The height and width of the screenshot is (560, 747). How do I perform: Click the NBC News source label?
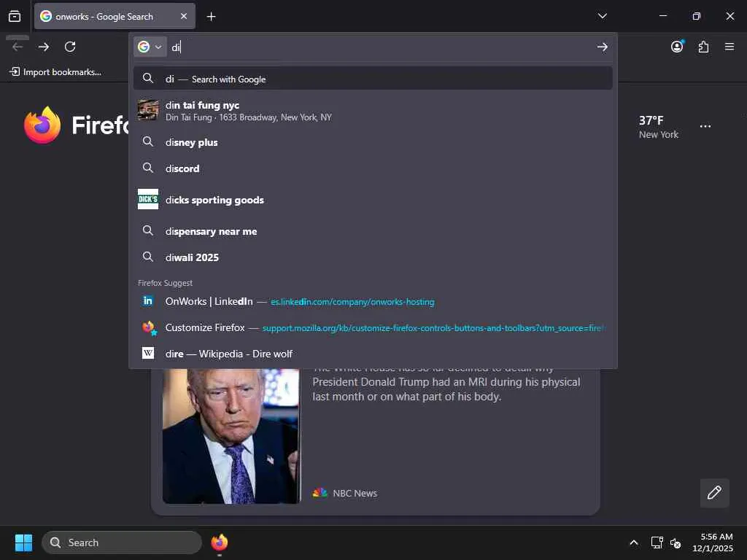355,493
